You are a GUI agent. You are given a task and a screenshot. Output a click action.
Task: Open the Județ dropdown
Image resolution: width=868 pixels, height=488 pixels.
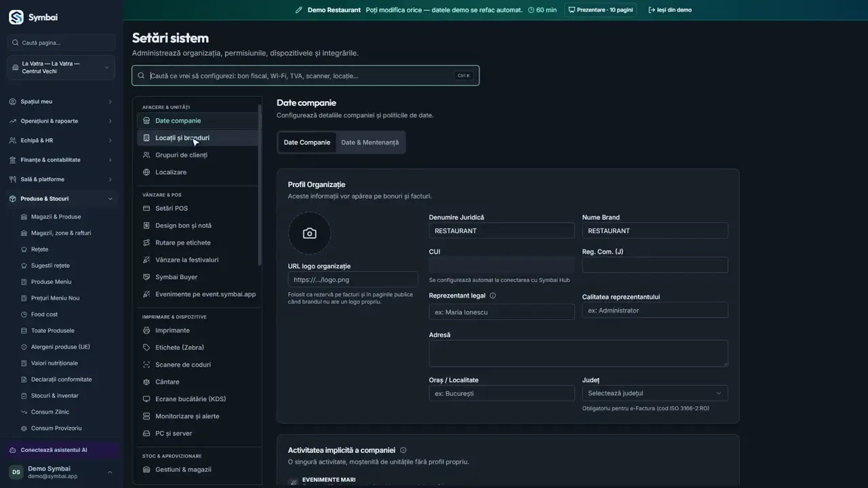click(655, 393)
